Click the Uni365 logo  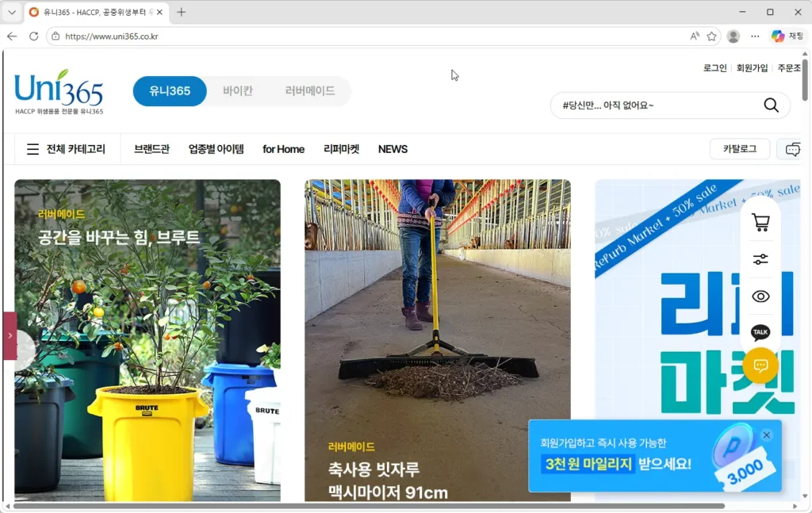coord(59,92)
